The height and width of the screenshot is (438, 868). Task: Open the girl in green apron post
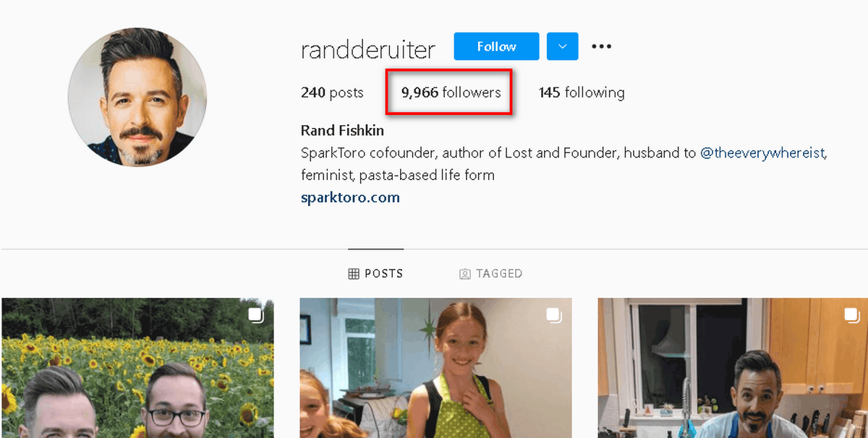(435, 368)
